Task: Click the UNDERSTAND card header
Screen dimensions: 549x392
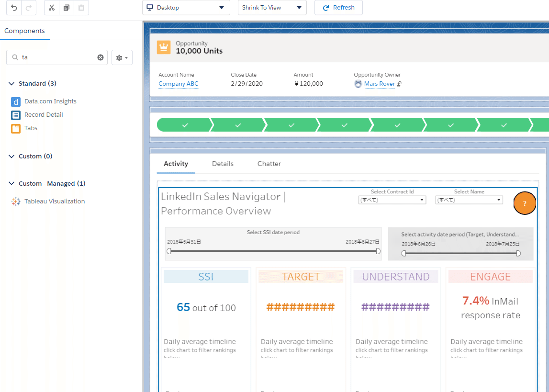Action: click(x=396, y=277)
